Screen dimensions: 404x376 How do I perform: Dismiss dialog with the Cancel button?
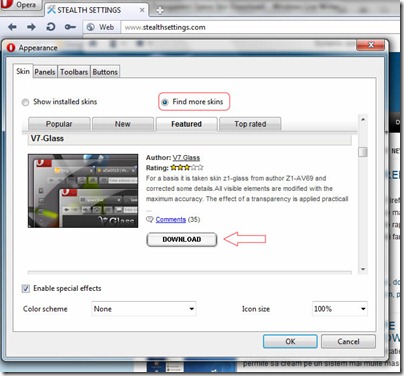point(348,342)
